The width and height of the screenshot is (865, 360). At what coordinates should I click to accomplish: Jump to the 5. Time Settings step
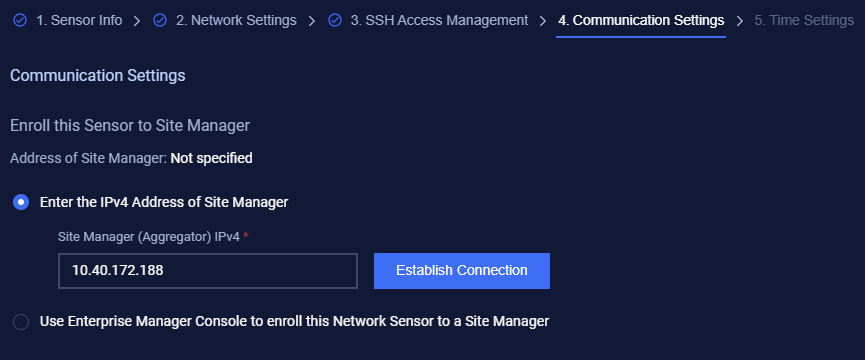(804, 21)
